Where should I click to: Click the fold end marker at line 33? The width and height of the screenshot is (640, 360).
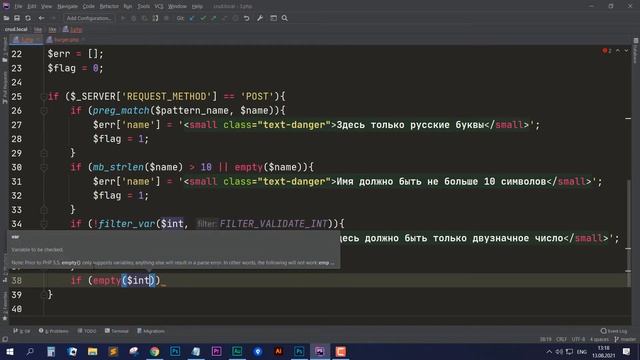click(x=44, y=210)
